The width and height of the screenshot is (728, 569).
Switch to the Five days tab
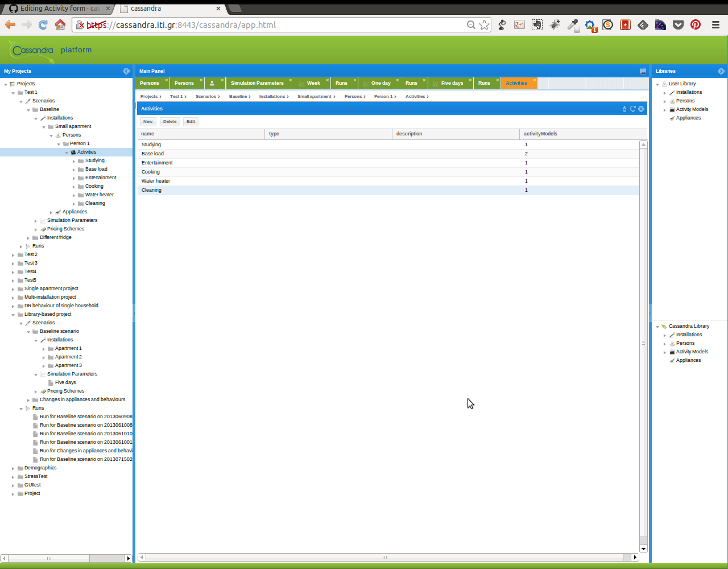tap(452, 83)
